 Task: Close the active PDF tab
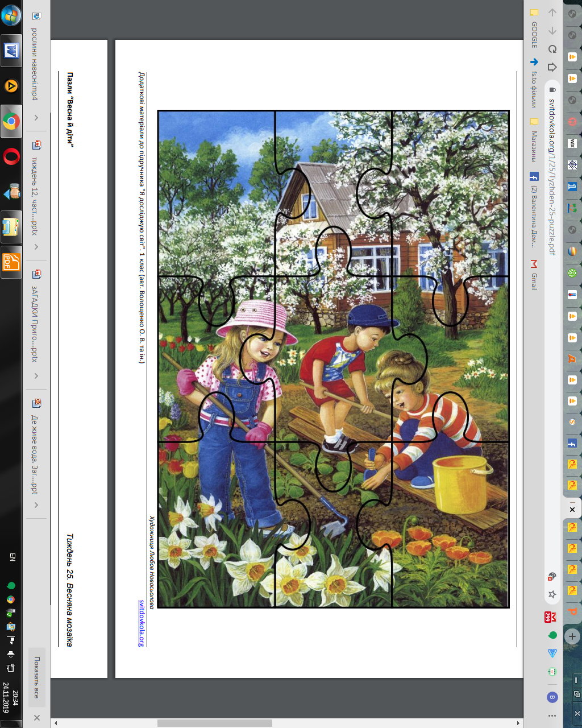[x=572, y=510]
